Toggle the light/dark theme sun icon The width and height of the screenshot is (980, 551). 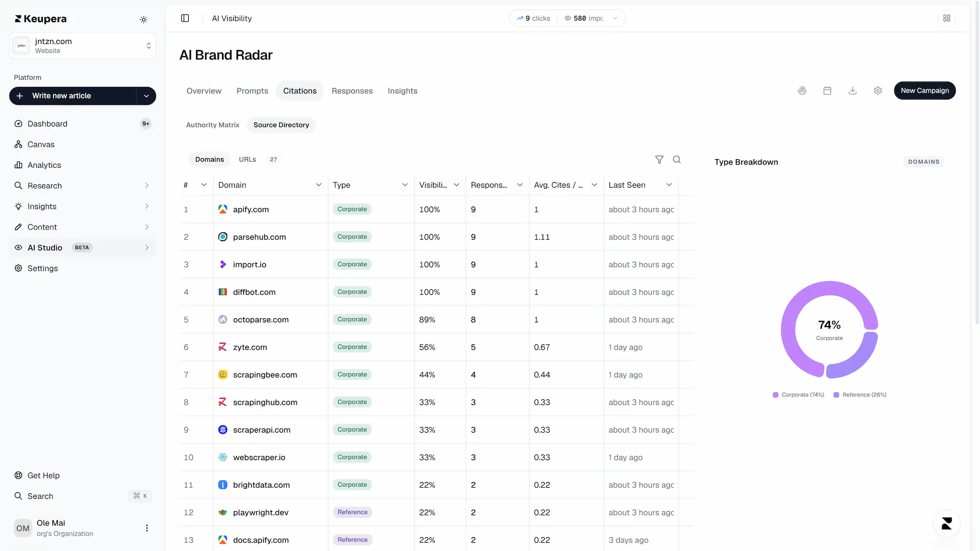point(144,19)
